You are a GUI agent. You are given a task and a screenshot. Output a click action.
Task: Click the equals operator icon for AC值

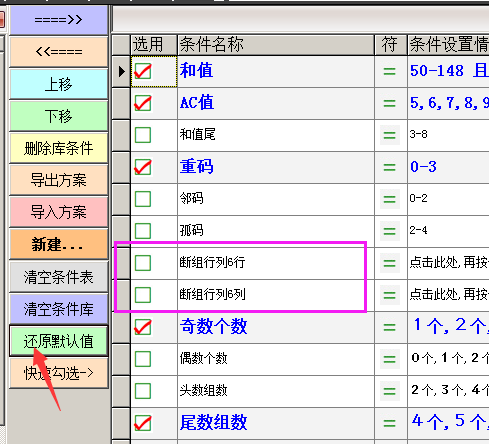pos(390,103)
